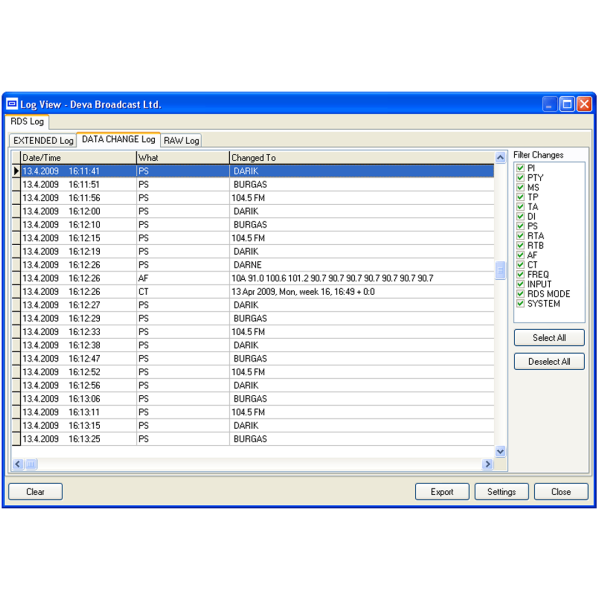Toggle the INPUT filter checkbox
The height and width of the screenshot is (600, 600).
[520, 284]
